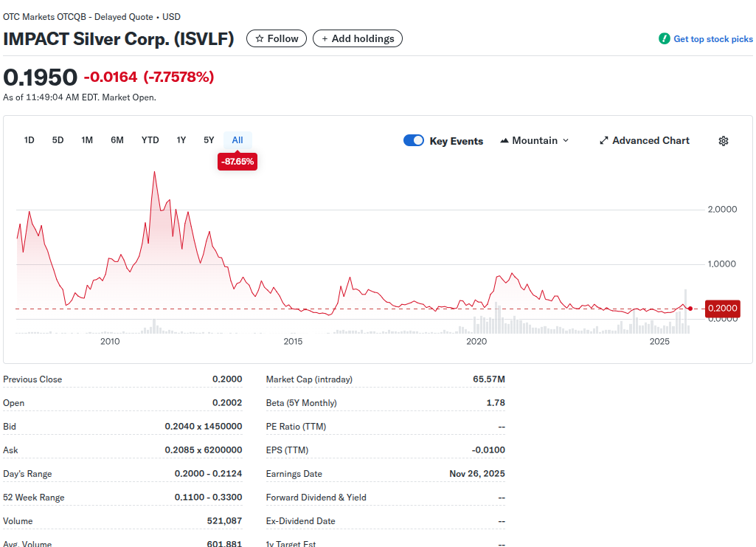Show the 5Y chart range
Image resolution: width=756 pixels, height=547 pixels.
pyautogui.click(x=209, y=140)
